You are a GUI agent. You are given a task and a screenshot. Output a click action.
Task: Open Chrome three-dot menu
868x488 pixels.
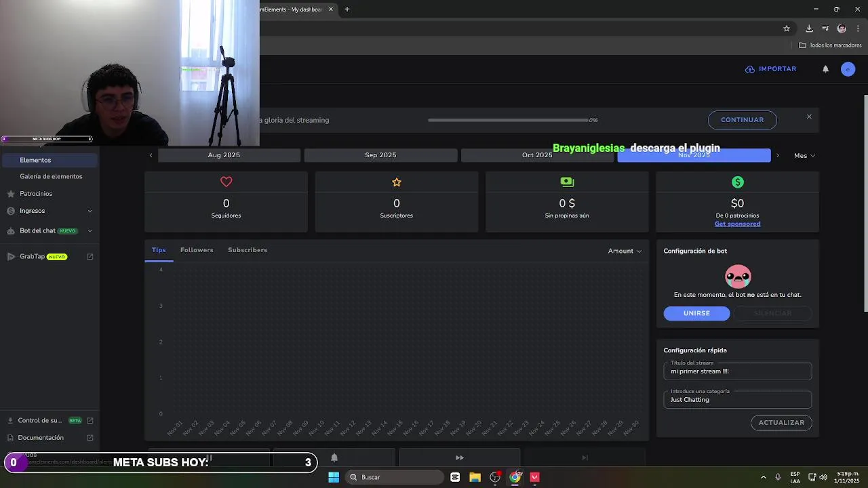858,28
